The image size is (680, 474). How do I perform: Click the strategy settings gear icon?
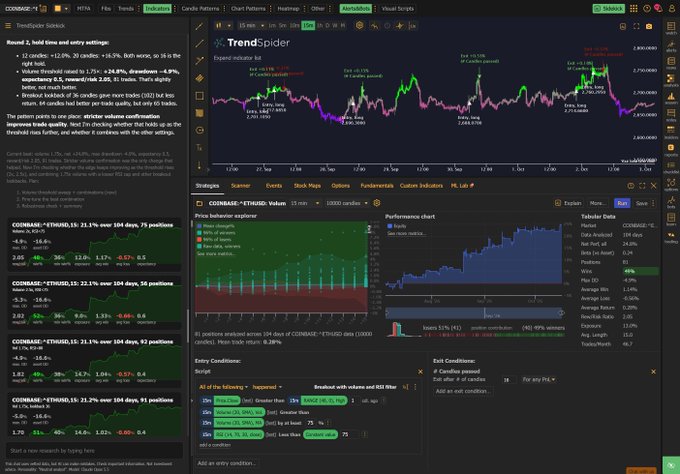[x=376, y=203]
